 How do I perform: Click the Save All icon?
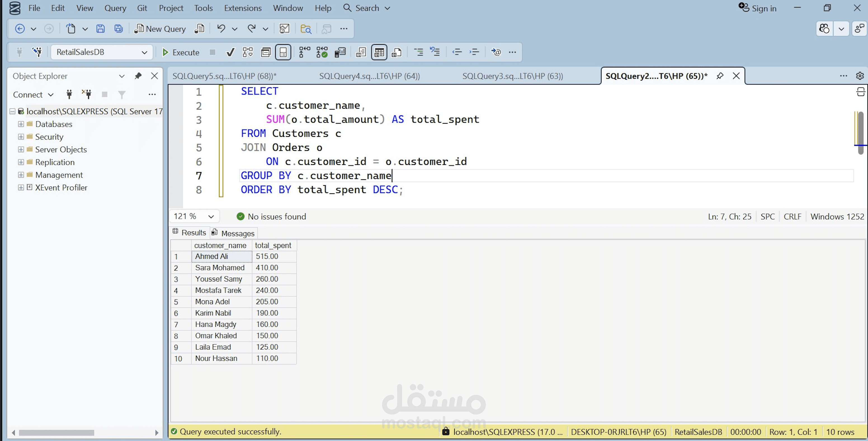pos(118,29)
